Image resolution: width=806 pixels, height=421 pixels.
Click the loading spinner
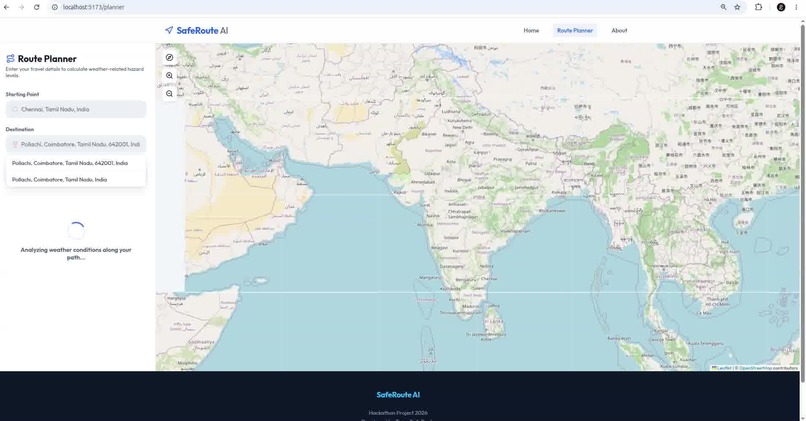click(x=76, y=231)
